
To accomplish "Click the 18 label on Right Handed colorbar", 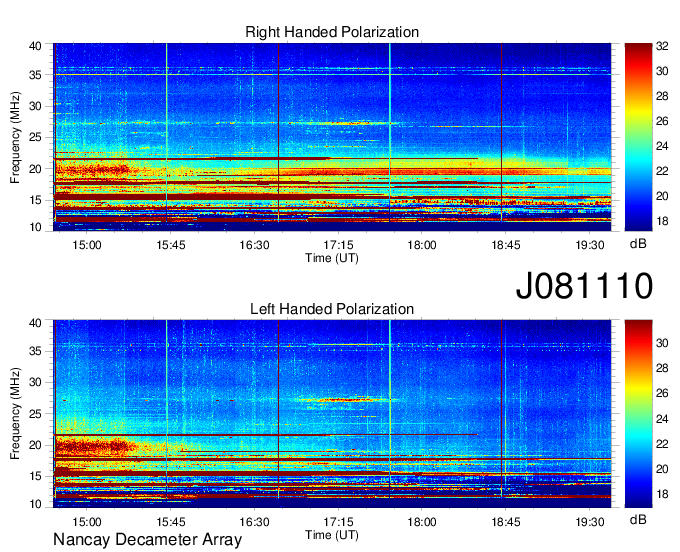I will [x=662, y=222].
